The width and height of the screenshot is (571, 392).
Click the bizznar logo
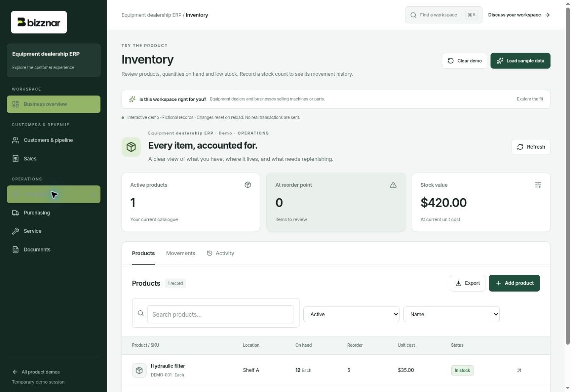click(x=39, y=22)
